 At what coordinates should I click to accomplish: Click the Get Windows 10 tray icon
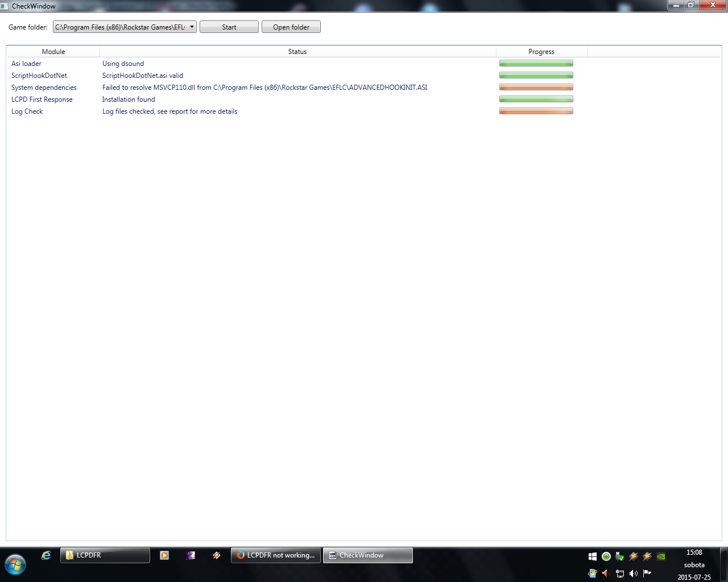pyautogui.click(x=593, y=556)
